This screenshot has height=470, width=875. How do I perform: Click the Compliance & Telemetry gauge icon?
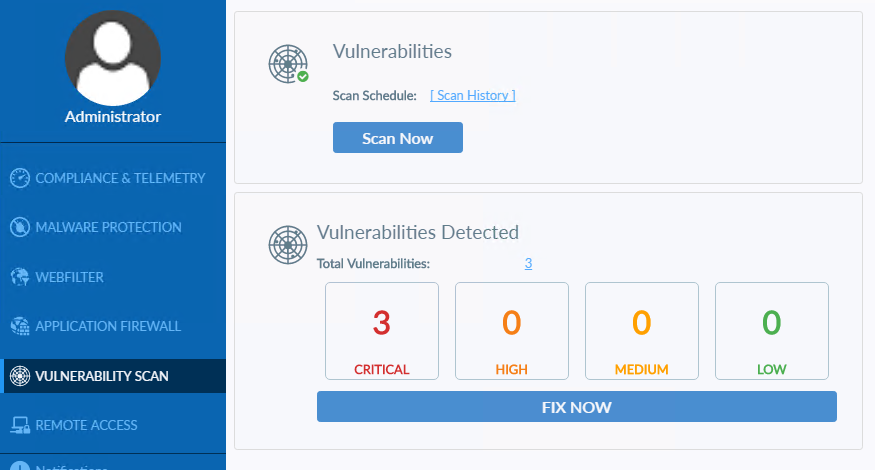pos(20,178)
